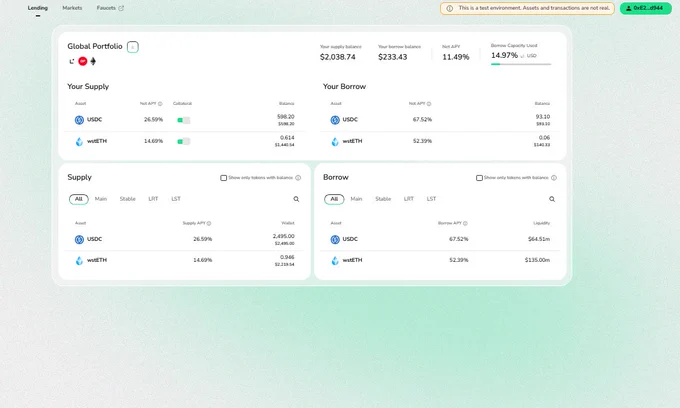680x408 pixels.
Task: Check 'Show only tokens with balance' in Borrow panel
Action: [479, 178]
